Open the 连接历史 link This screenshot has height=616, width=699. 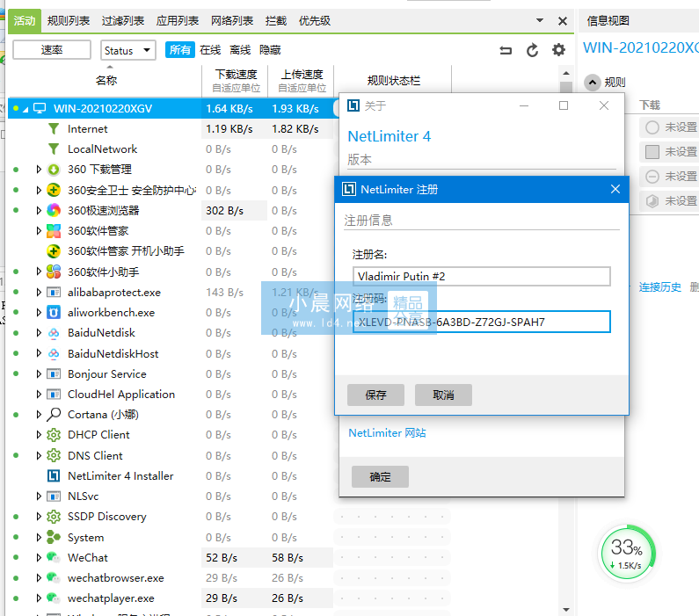659,287
